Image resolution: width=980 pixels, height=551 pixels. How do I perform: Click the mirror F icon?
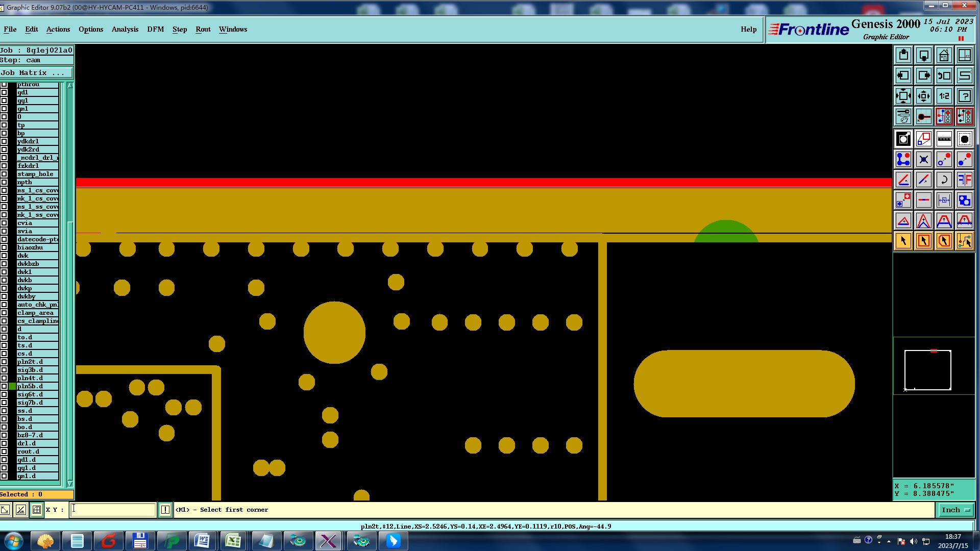964,180
